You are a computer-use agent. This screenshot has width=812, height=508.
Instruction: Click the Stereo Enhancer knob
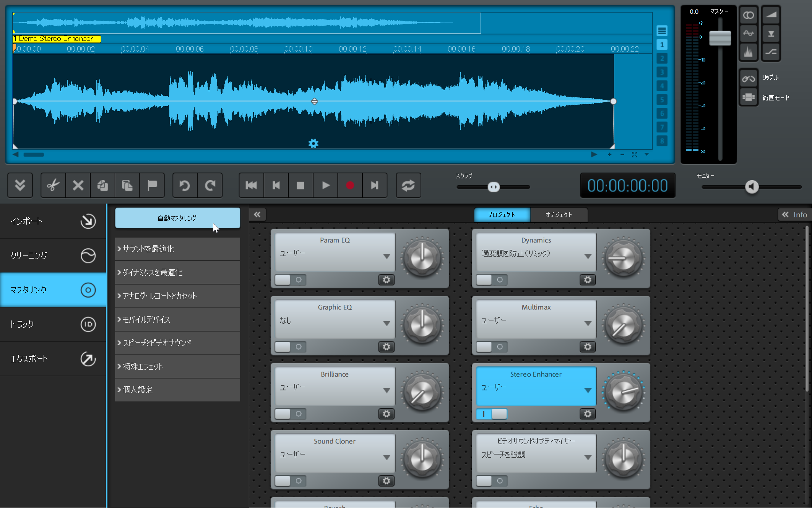624,392
